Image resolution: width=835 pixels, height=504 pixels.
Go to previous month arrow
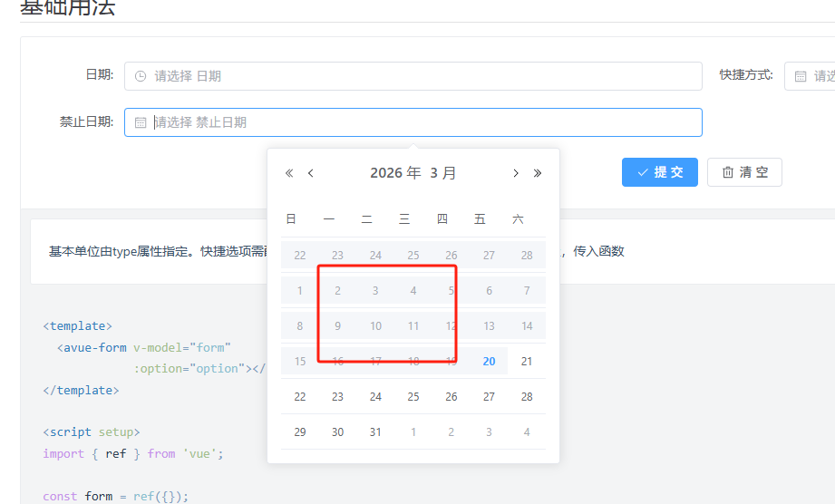(x=311, y=173)
